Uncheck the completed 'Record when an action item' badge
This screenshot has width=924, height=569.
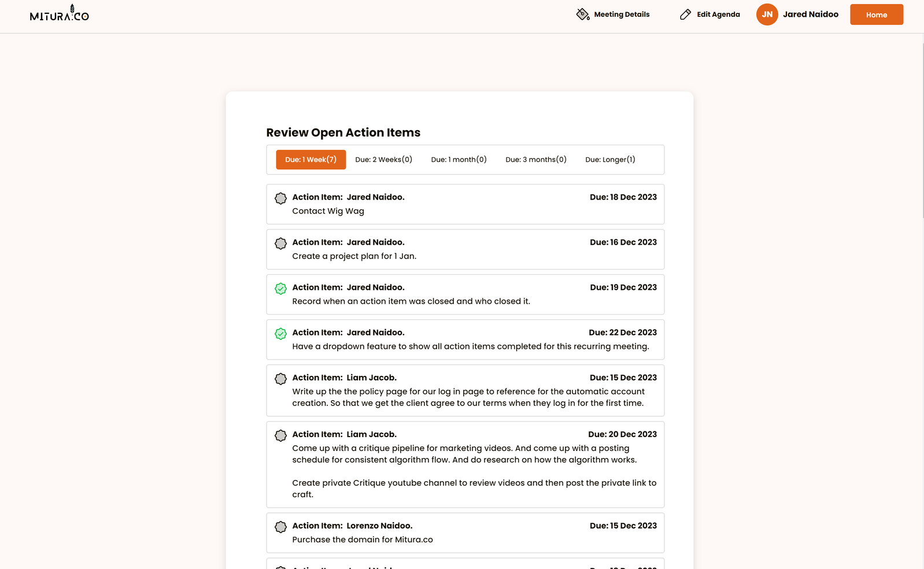tap(280, 289)
